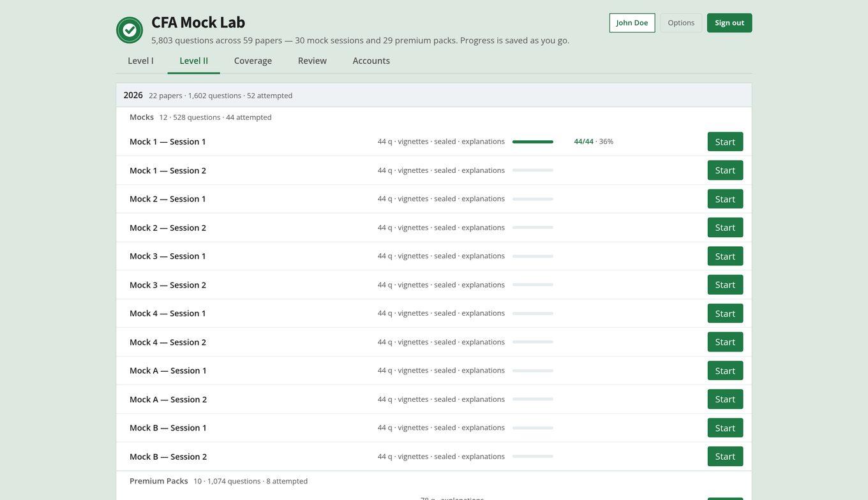The width and height of the screenshot is (868, 500).
Task: Start Mock B — Session 1
Action: click(x=725, y=428)
